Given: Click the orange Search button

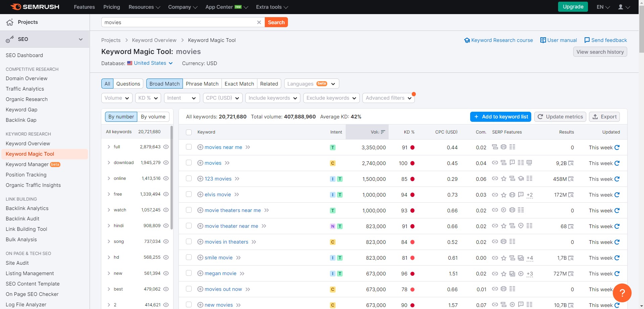Looking at the screenshot, I should tap(276, 22).
